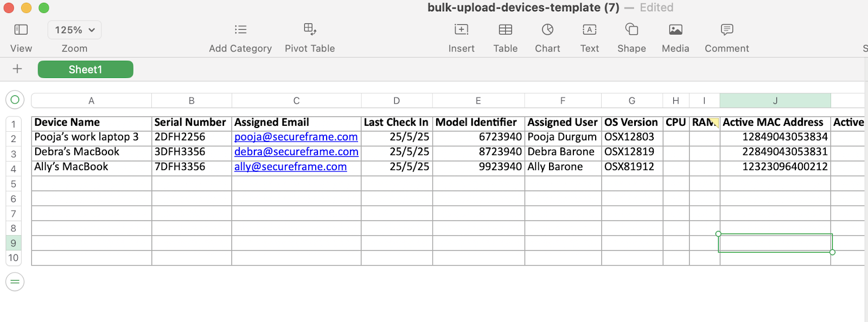Add a Comment from the toolbar

pos(726,30)
